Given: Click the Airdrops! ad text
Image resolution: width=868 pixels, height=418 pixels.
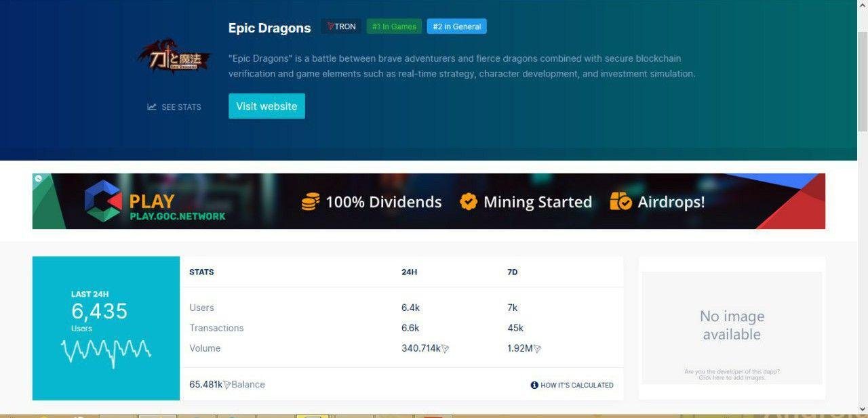Looking at the screenshot, I should click(x=671, y=202).
